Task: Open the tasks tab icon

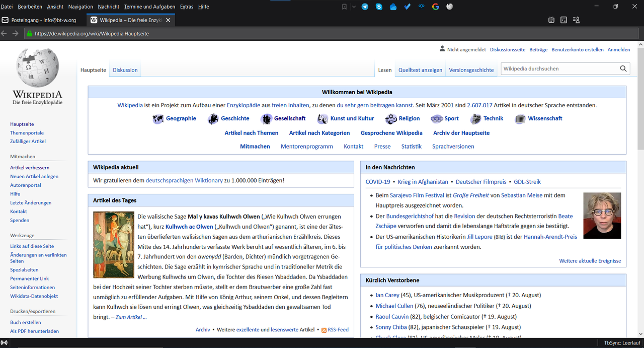Action: [563, 20]
